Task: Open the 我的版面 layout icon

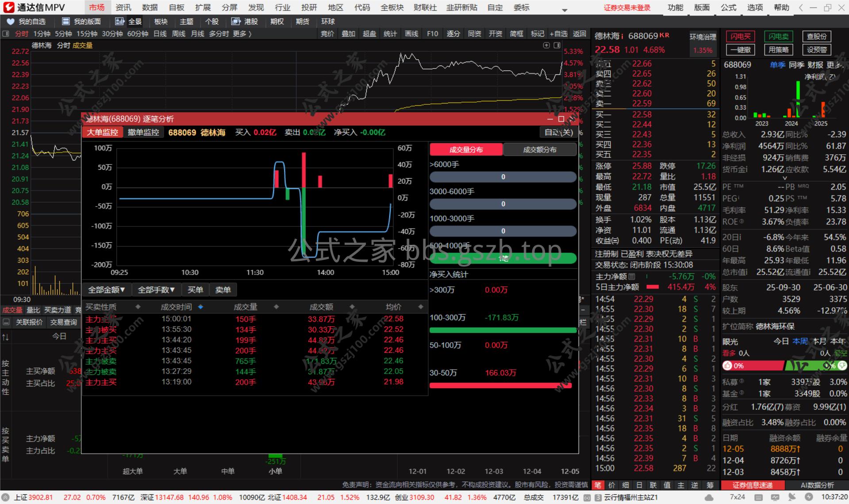Action: click(66, 22)
